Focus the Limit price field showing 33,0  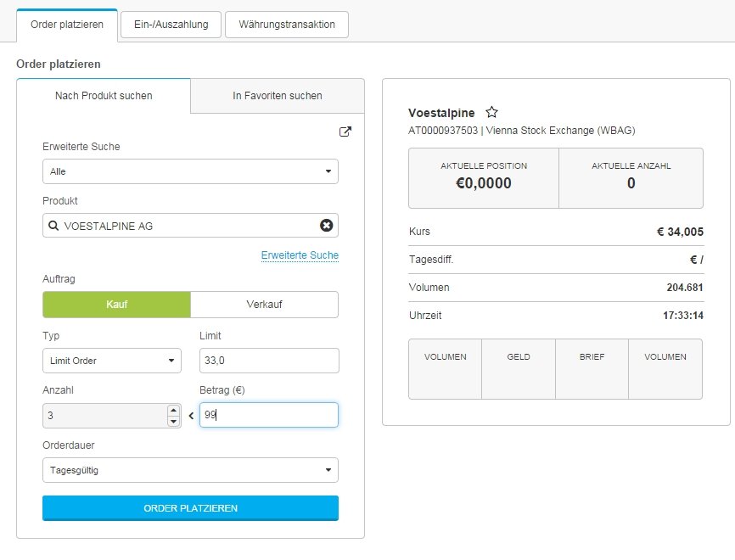(269, 361)
